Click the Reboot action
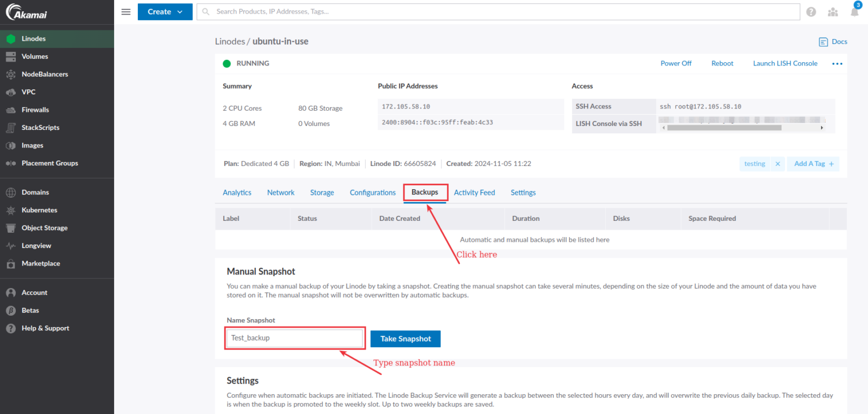This screenshot has height=414, width=868. pyautogui.click(x=722, y=63)
